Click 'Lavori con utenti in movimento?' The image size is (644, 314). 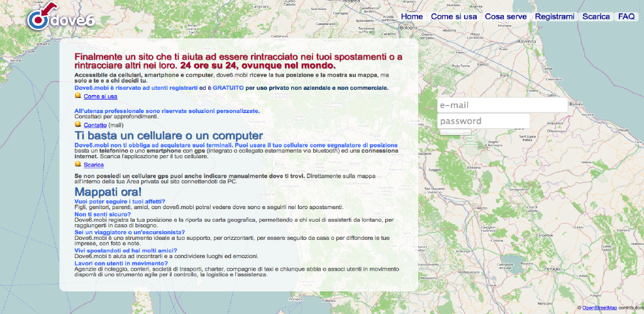[121, 263]
